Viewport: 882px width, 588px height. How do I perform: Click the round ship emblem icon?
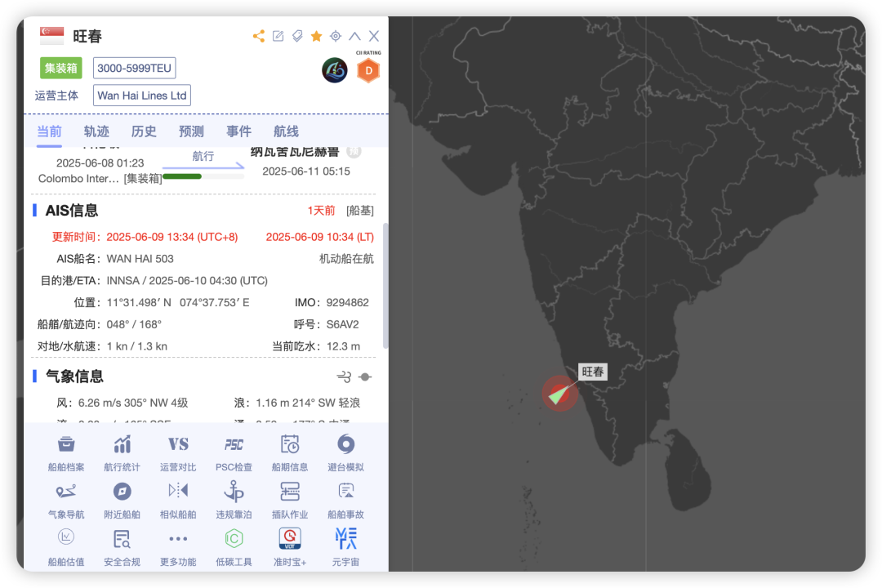point(335,70)
